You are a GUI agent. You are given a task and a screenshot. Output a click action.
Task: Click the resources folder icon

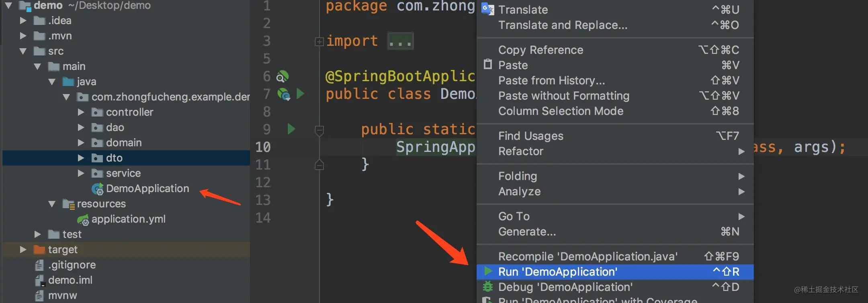click(x=69, y=204)
